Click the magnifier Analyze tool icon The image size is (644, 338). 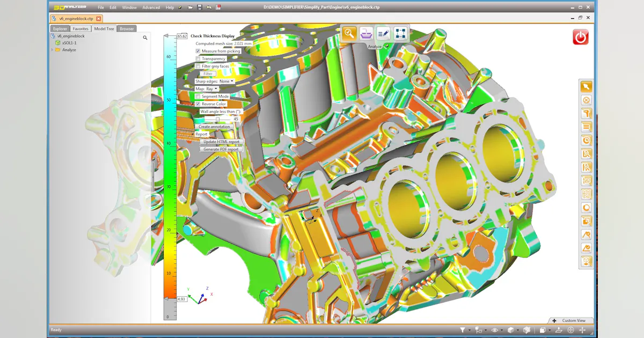(349, 33)
